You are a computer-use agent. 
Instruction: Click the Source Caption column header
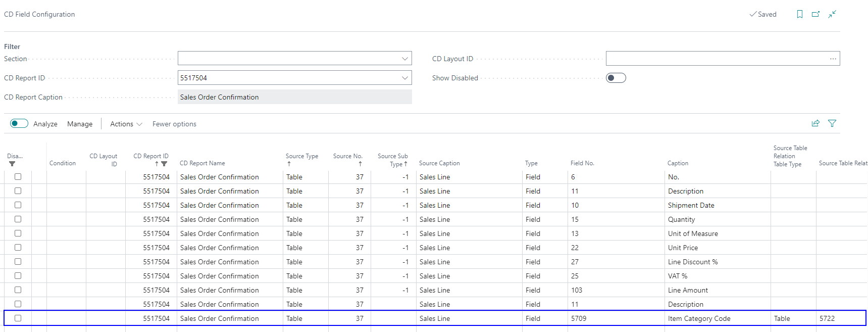point(439,163)
